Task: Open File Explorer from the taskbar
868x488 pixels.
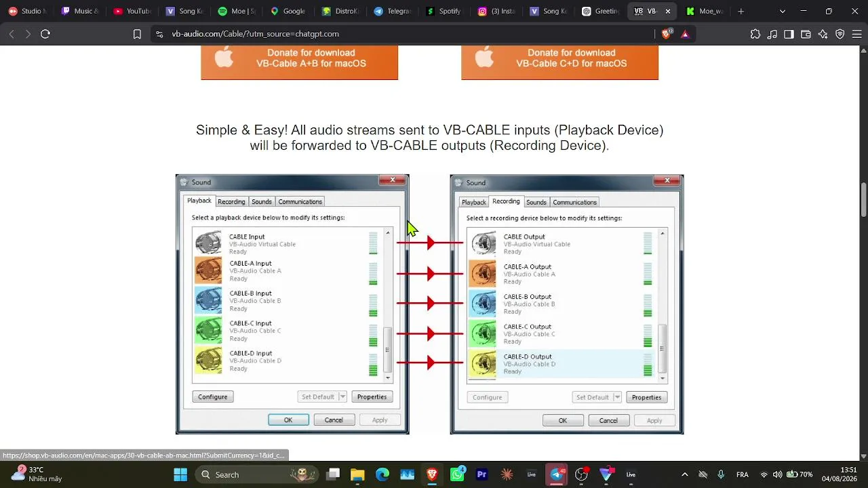Action: 357,474
